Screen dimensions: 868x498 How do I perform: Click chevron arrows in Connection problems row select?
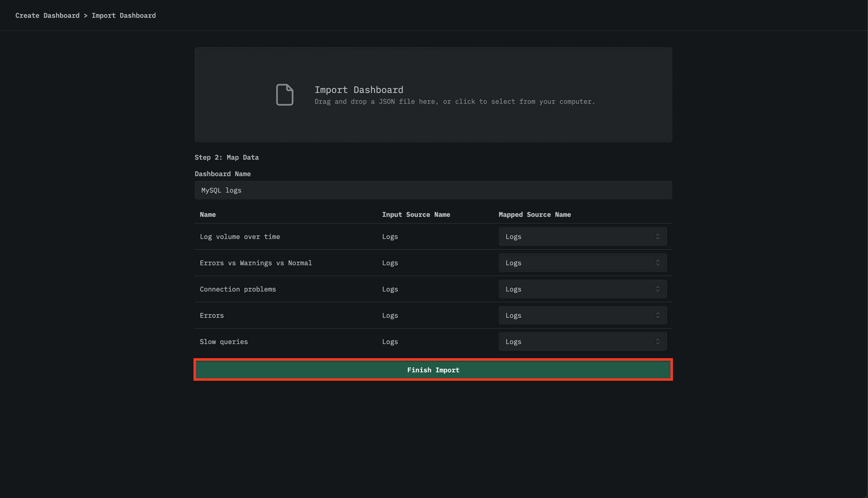tap(658, 289)
